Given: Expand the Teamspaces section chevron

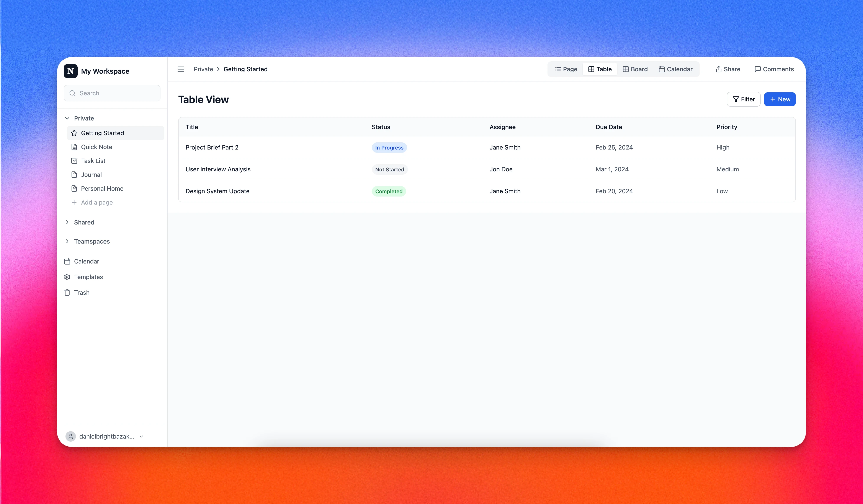Looking at the screenshot, I should [x=67, y=241].
